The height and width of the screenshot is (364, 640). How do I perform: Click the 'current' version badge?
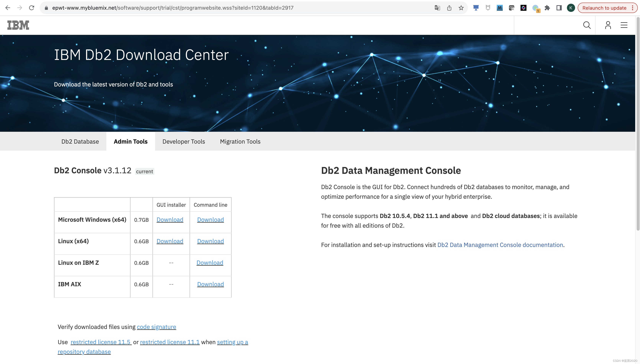pos(145,171)
